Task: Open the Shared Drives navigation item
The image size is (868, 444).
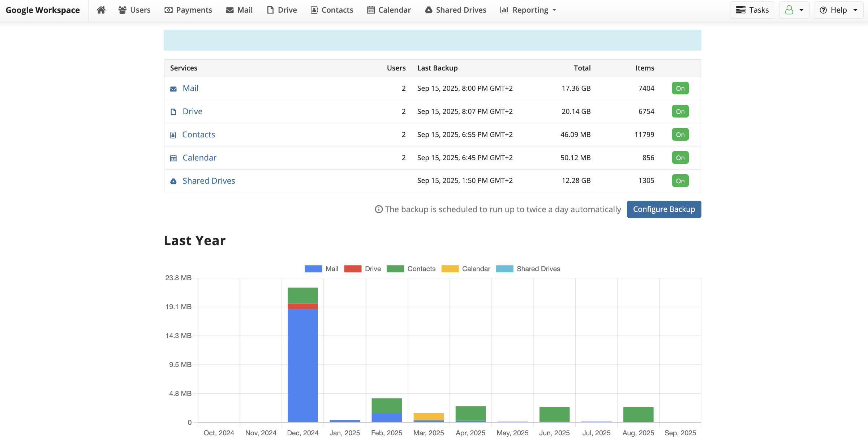Action: [x=456, y=10]
